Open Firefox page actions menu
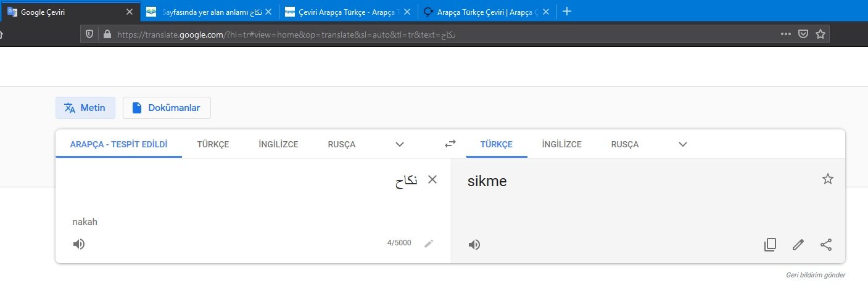Image resolution: width=868 pixels, height=286 pixels. click(x=785, y=35)
